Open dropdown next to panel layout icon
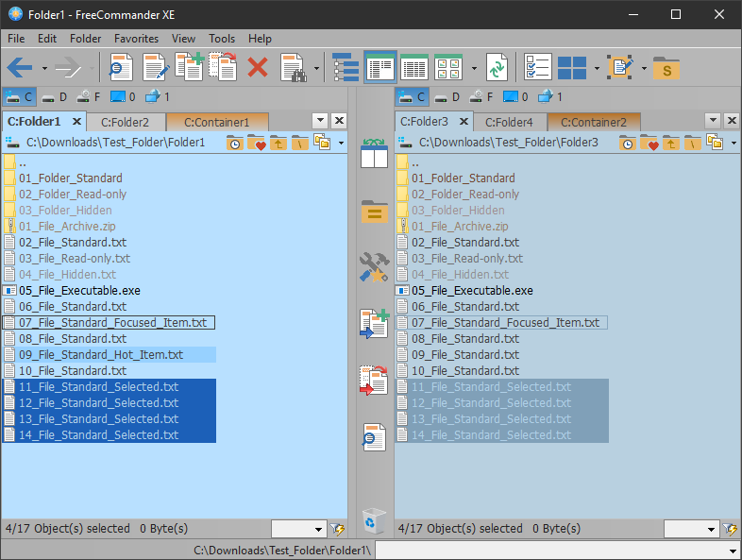742x560 pixels. 597,68
